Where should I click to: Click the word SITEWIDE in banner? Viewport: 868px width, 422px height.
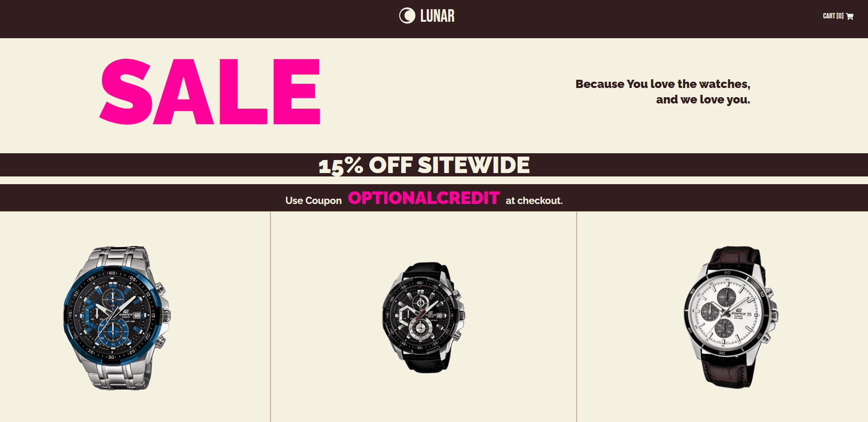pyautogui.click(x=473, y=165)
